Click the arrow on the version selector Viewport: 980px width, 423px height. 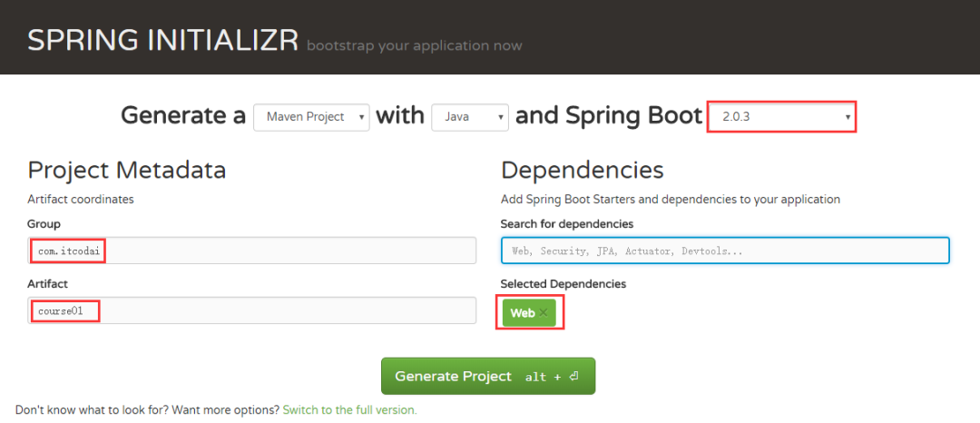[x=848, y=117]
